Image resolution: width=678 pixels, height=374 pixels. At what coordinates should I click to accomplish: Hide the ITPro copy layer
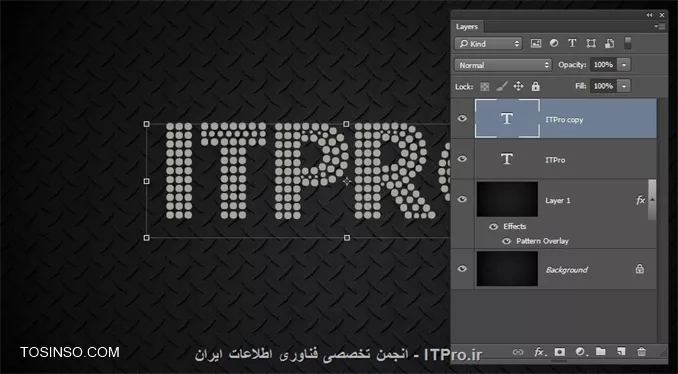(462, 118)
